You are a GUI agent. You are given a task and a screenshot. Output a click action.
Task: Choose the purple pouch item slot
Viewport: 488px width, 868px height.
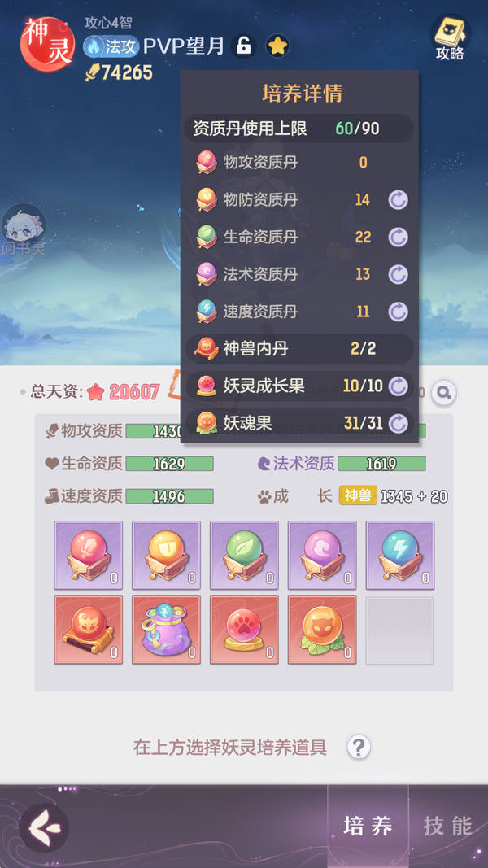pyautogui.click(x=167, y=630)
